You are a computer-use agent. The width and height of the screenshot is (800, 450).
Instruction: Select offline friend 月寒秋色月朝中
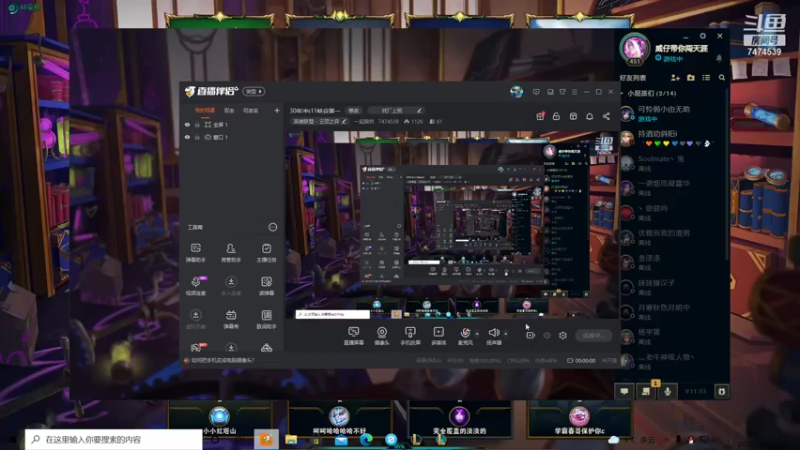(671, 312)
